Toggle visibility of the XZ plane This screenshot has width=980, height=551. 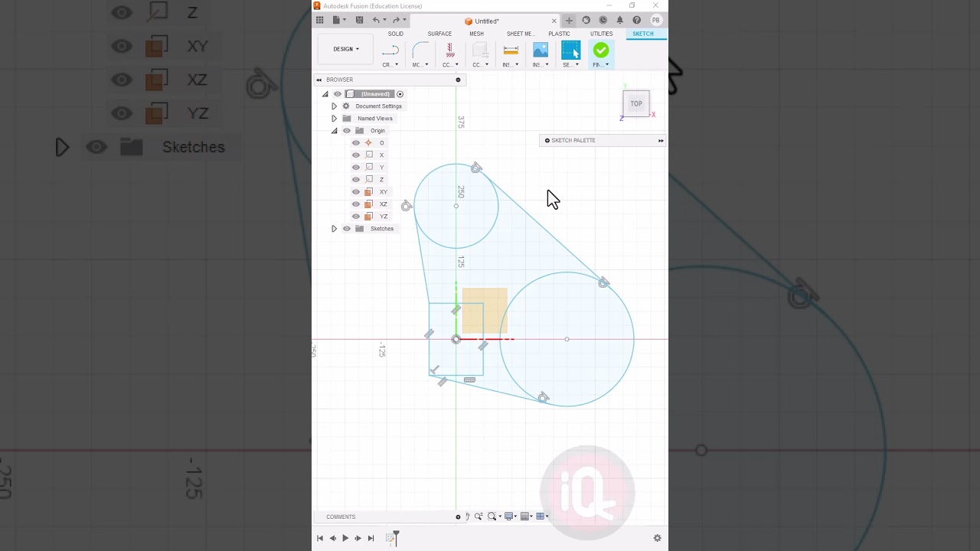[x=356, y=204]
